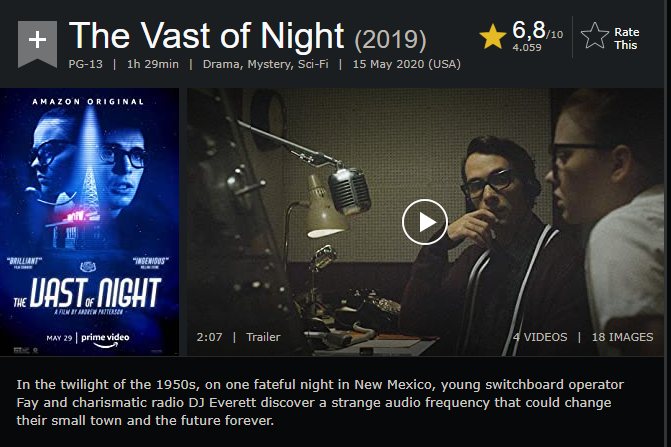Screen dimensions: 671x447
Task: Click the yellow rating star icon
Action: point(492,37)
